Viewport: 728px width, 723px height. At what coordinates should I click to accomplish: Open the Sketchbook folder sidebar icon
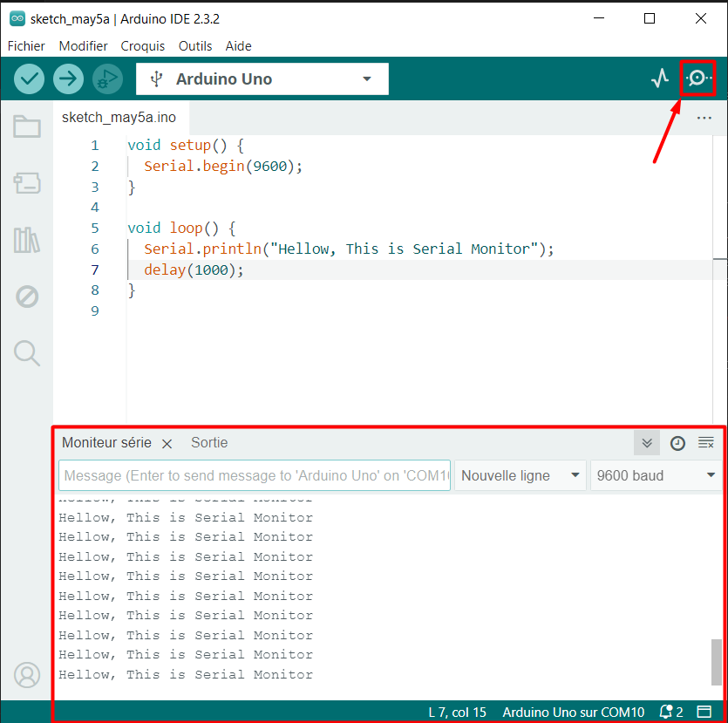click(x=27, y=126)
